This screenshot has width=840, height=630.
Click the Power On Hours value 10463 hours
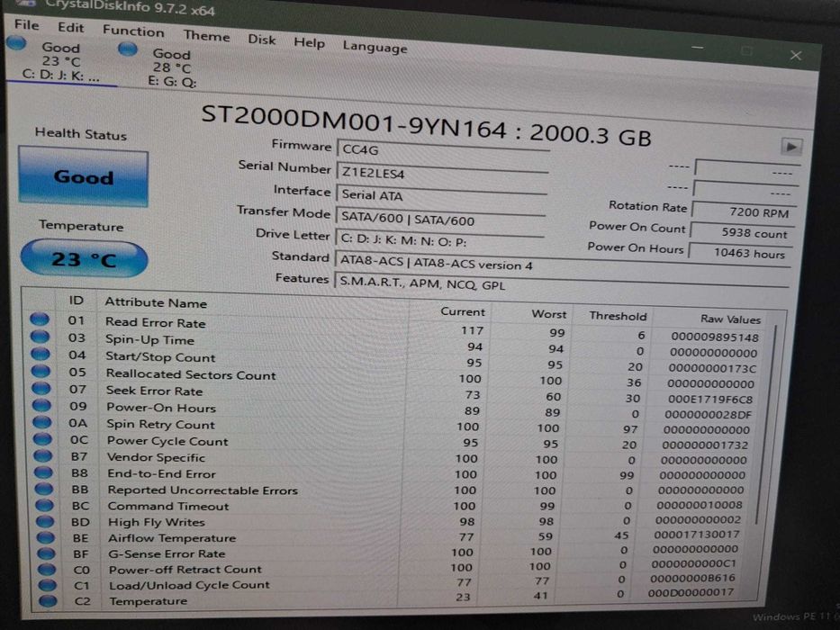point(740,253)
